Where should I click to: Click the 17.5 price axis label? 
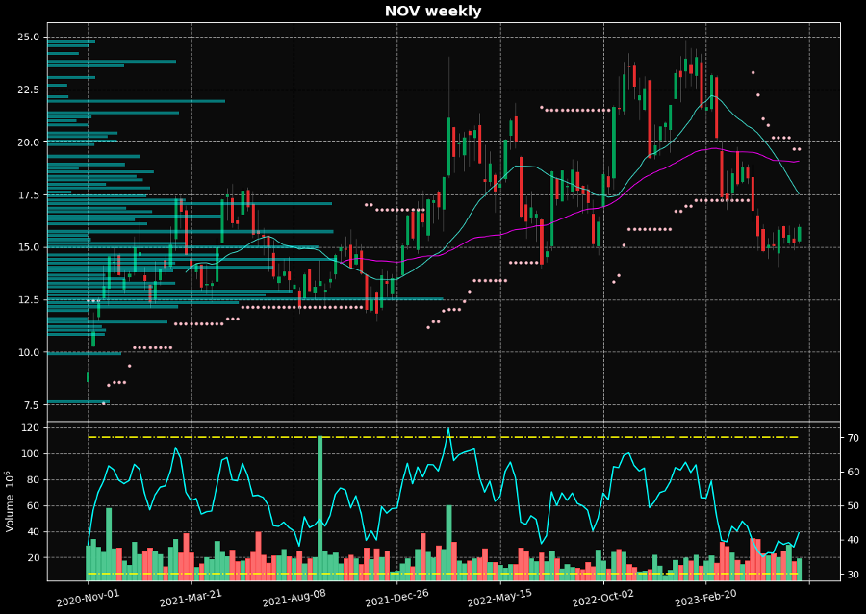pyautogui.click(x=28, y=194)
